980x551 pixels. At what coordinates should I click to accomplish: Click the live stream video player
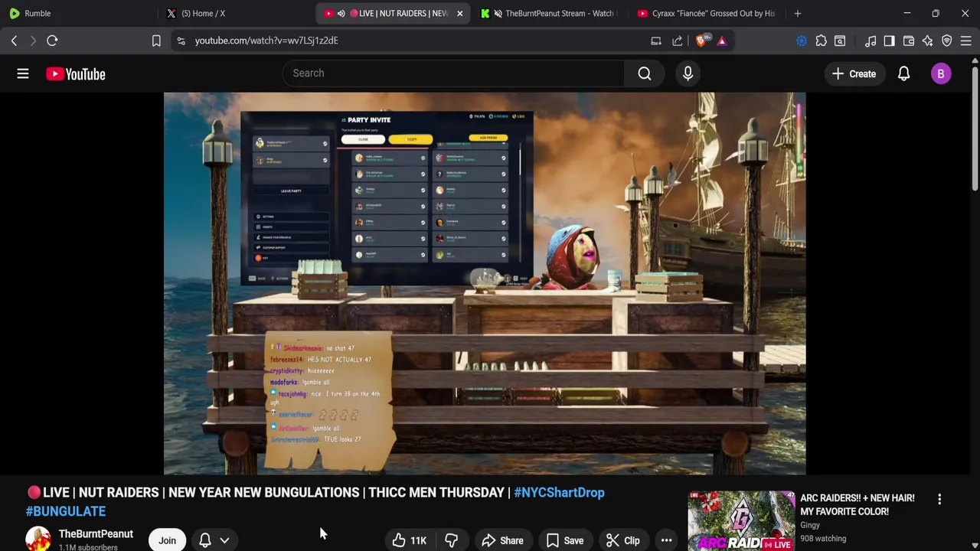point(485,283)
